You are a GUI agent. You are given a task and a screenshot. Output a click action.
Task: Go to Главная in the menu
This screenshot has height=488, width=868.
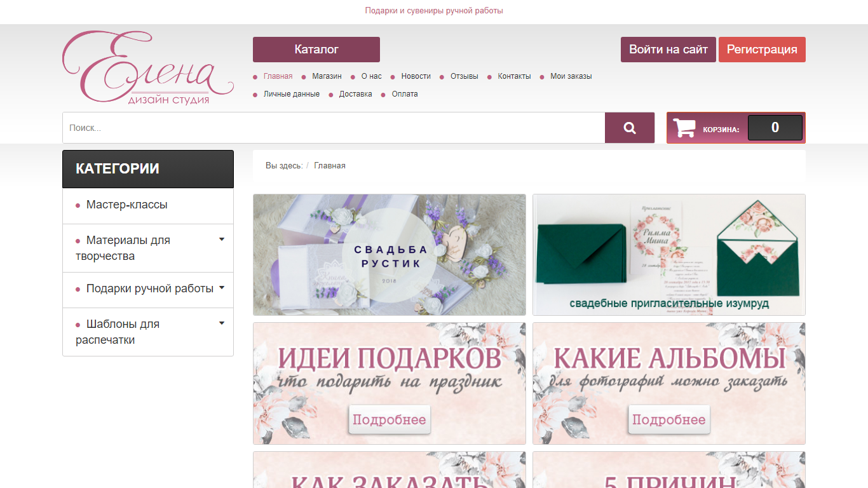point(278,76)
